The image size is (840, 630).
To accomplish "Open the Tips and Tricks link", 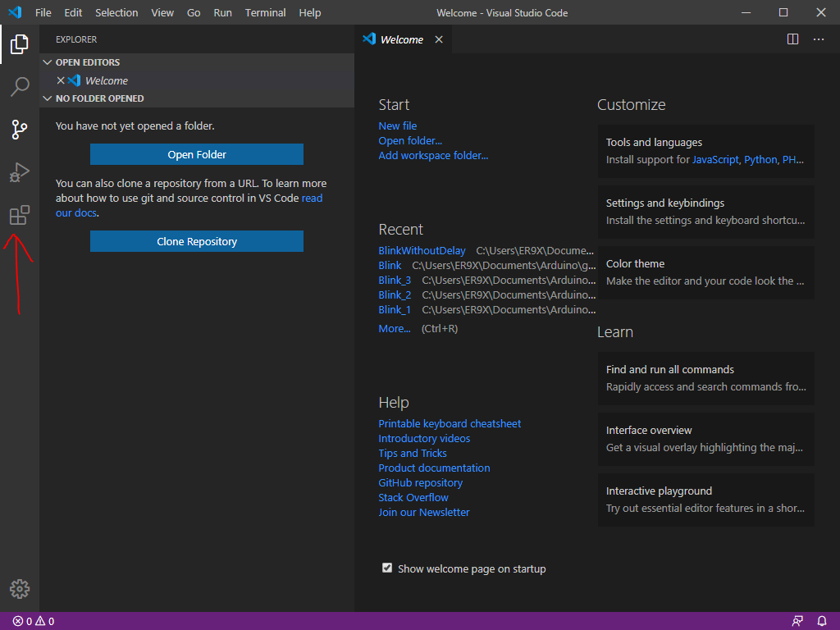I will (413, 453).
